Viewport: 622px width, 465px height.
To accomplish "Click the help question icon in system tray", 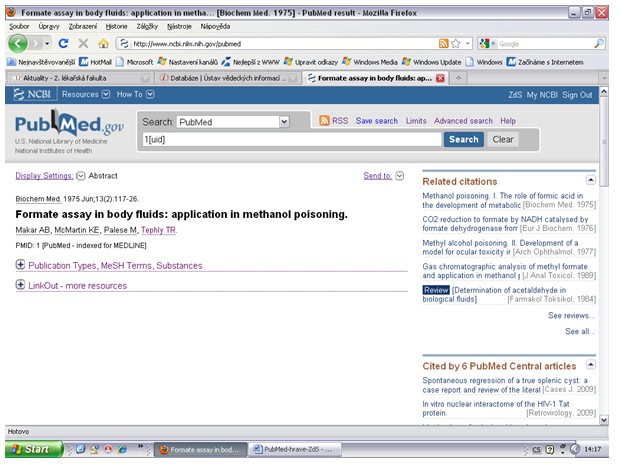I will (x=550, y=450).
